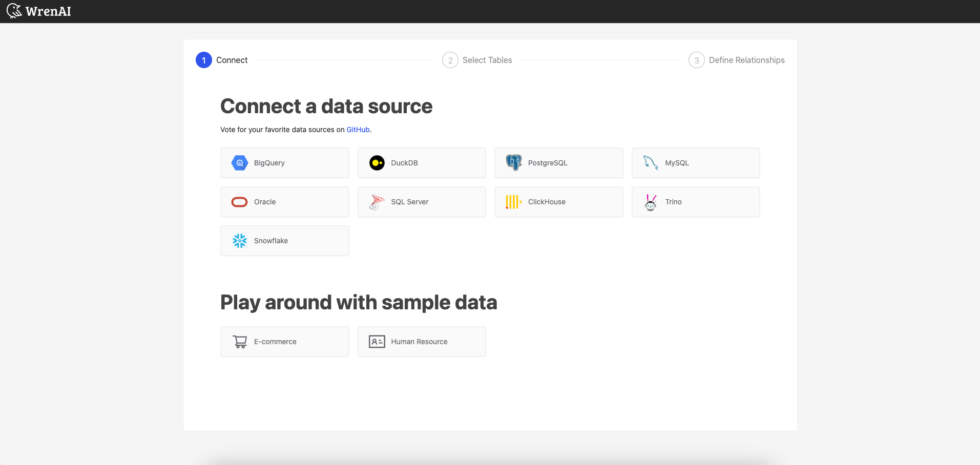Click the E-commerce shopping cart icon
The height and width of the screenshot is (465, 980).
240,342
